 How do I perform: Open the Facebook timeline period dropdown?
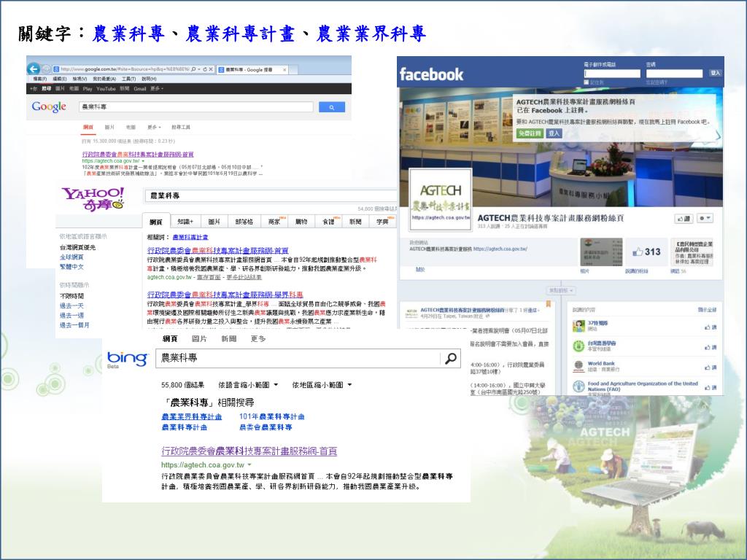(x=561, y=290)
